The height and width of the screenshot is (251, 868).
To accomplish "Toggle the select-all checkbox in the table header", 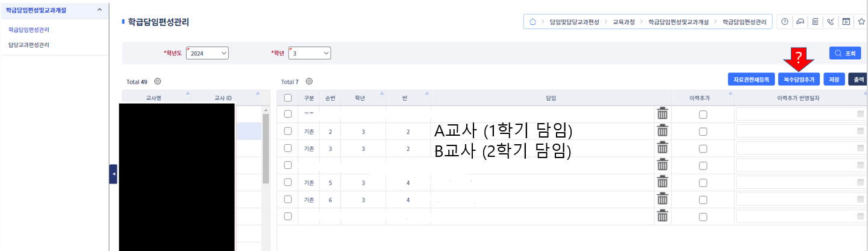I will [288, 98].
